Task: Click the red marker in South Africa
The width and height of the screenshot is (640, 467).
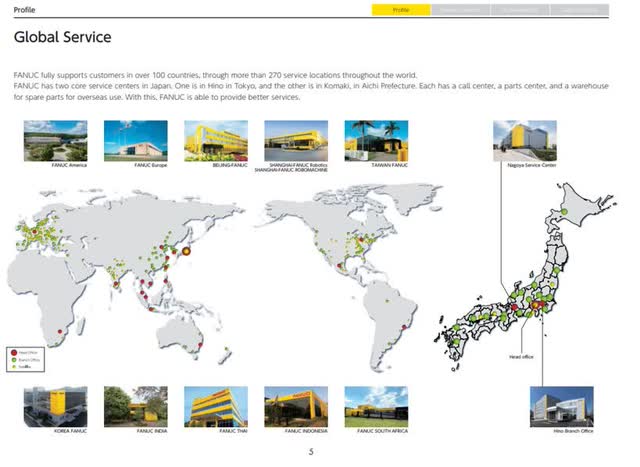Action: coord(60,331)
